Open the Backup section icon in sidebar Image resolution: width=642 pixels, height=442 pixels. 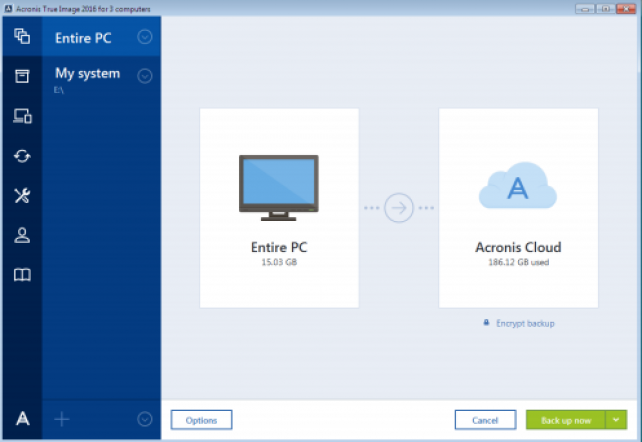click(22, 36)
